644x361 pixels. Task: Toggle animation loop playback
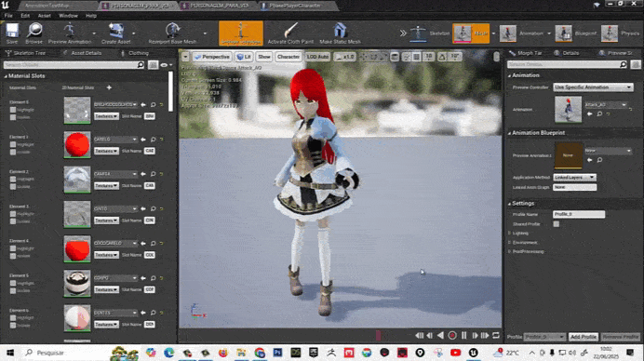[x=496, y=335]
